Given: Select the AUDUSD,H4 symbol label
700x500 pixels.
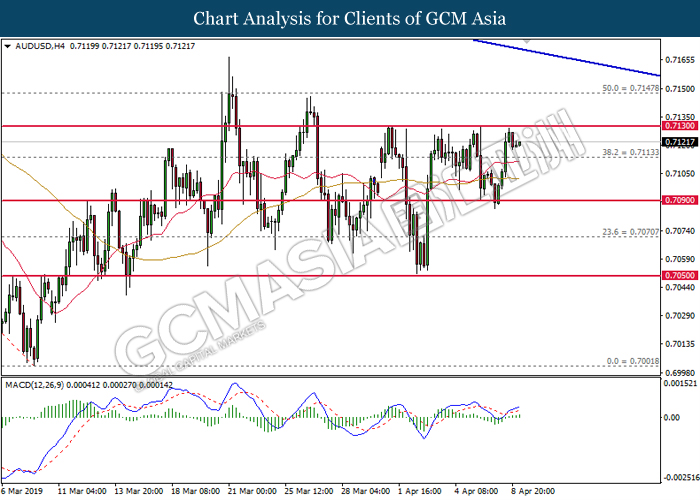Looking at the screenshot, I should (40, 46).
